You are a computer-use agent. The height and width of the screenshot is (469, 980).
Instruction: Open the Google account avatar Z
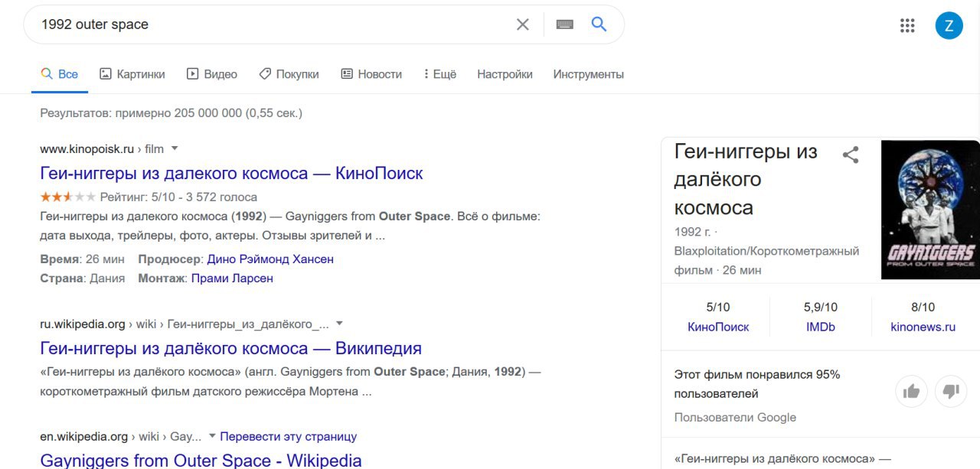pos(949,25)
